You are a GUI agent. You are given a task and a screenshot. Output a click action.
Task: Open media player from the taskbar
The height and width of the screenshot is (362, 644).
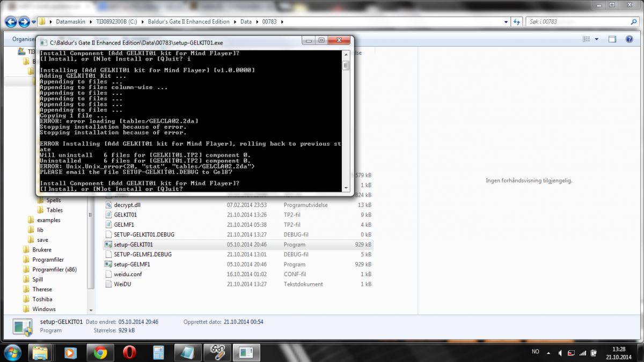click(70, 352)
